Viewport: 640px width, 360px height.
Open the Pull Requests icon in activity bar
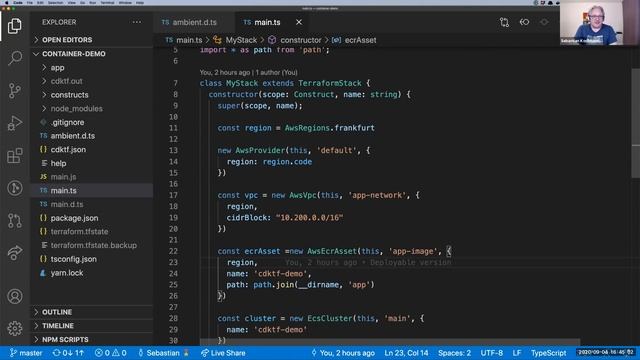point(15,220)
